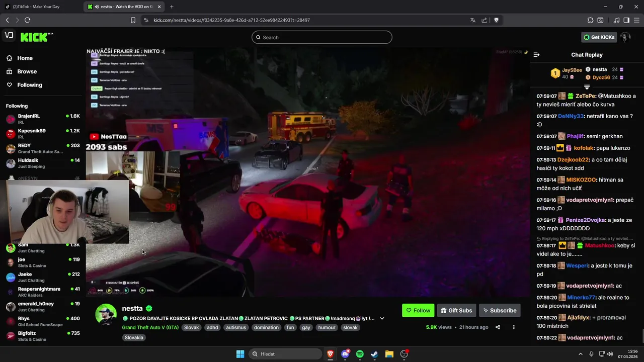Bookmark this page
This screenshot has width=644, height=362.
pyautogui.click(x=133, y=20)
